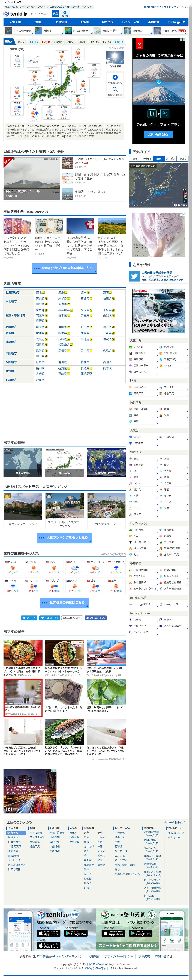This screenshot has width=192, height=980.
Task: Click the tenki.jp logo in the header
Action: (x=15, y=14)
